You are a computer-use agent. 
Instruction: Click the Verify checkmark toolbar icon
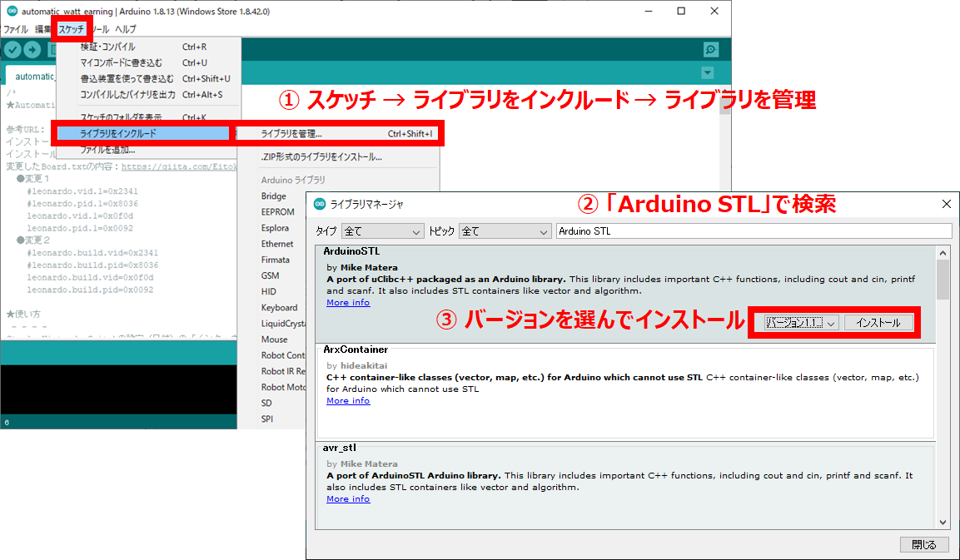(12, 50)
